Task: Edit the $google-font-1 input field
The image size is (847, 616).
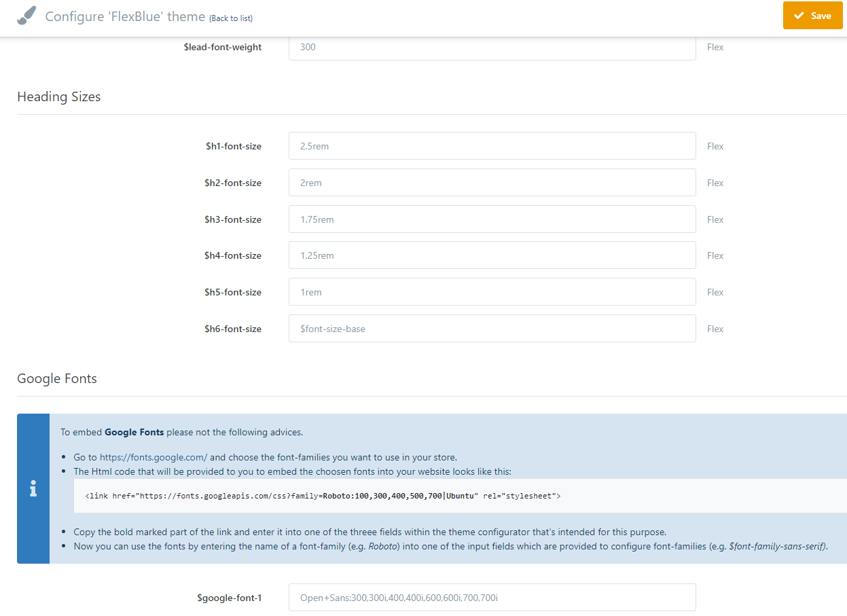Action: pyautogui.click(x=492, y=598)
